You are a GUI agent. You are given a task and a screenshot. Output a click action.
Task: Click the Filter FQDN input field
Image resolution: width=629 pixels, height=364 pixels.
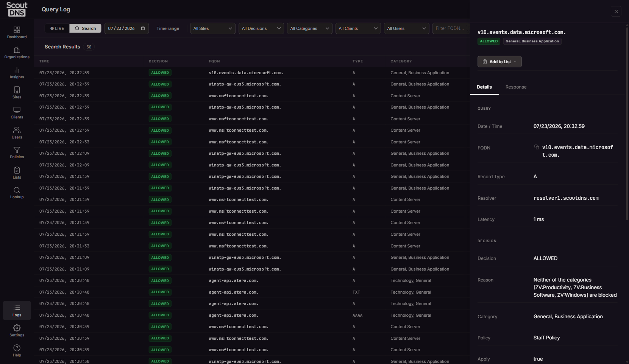pyautogui.click(x=451, y=28)
